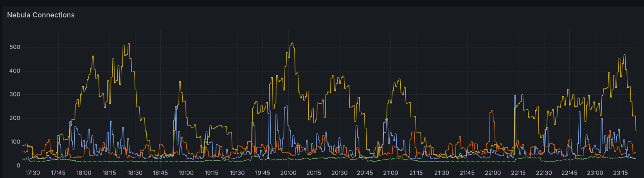Click the 500 value on the y-axis
Screen dimensions: 644x178
15,47
